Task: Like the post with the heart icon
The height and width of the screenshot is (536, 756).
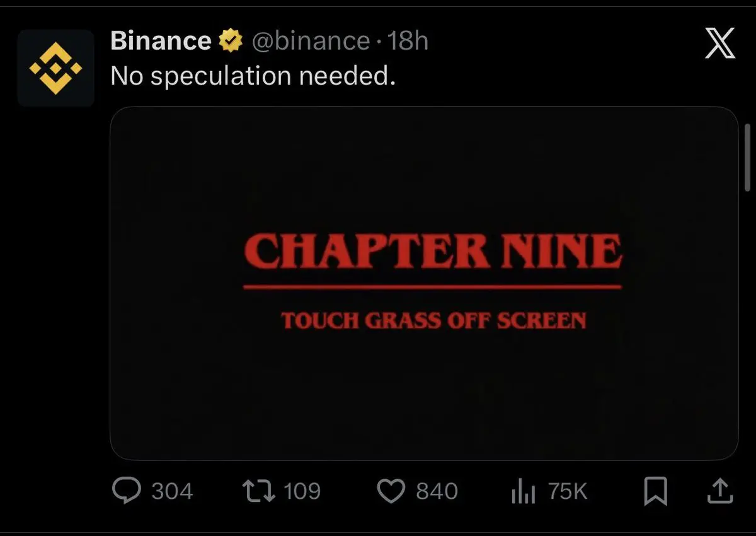Action: [x=391, y=491]
